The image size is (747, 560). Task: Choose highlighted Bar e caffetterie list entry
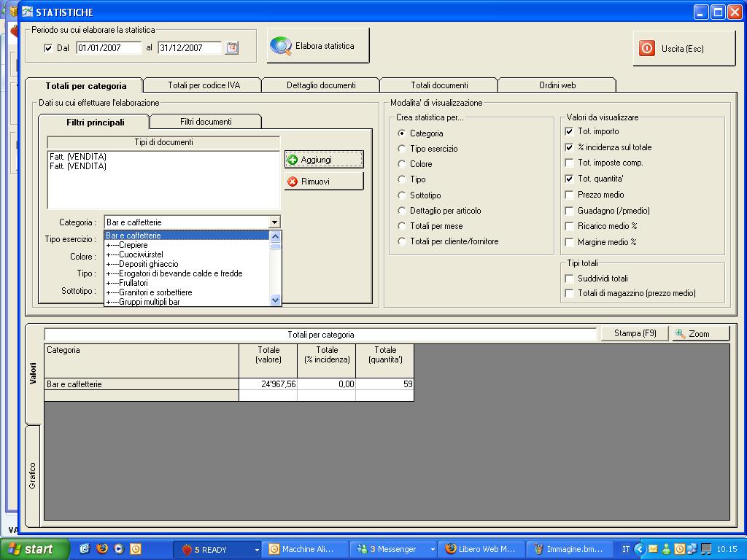[187, 236]
